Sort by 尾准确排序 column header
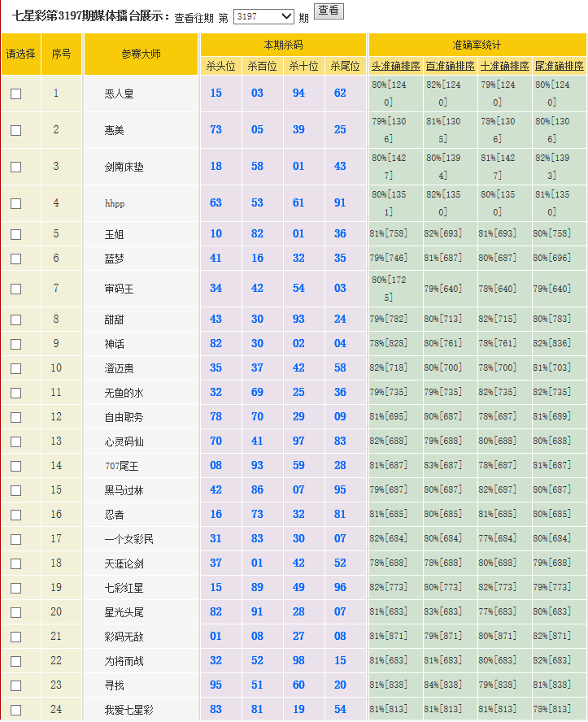The height and width of the screenshot is (722, 588). coord(559,66)
